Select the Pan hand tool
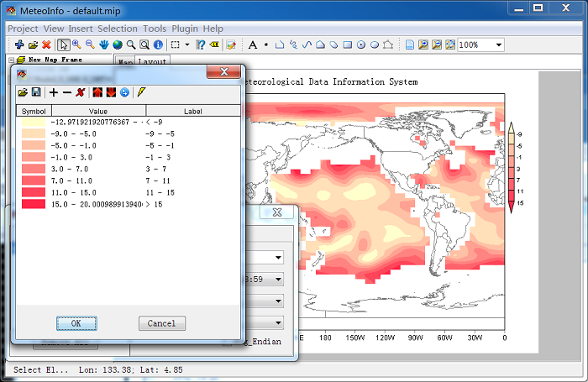Viewport: 588px width, 382px height. pyautogui.click(x=104, y=44)
